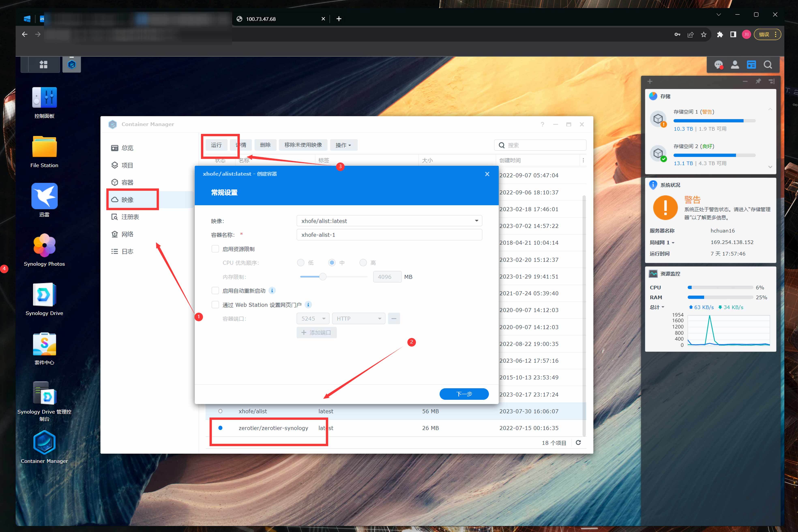
Task: Open the DSM widgets panel icon
Action: [751, 64]
